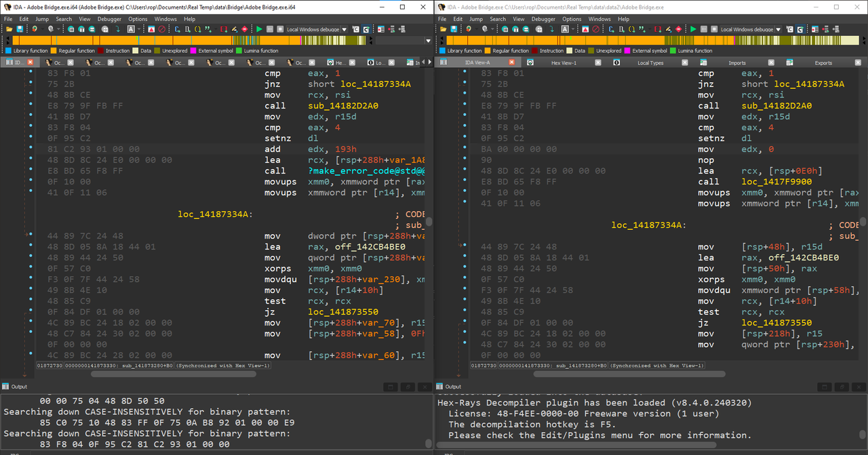Start process with green play icon, right window
The image size is (868, 455).
coord(693,29)
